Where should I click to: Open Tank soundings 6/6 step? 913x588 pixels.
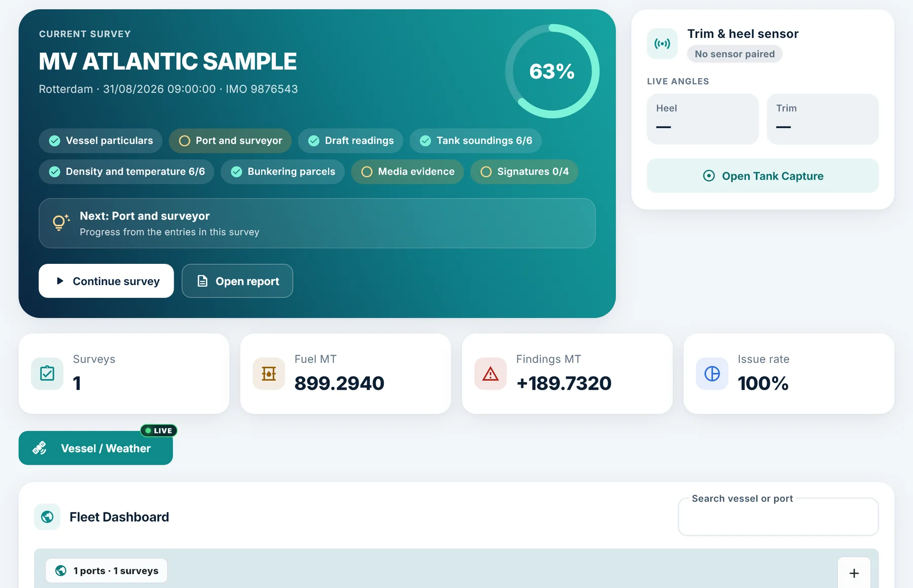pos(476,141)
